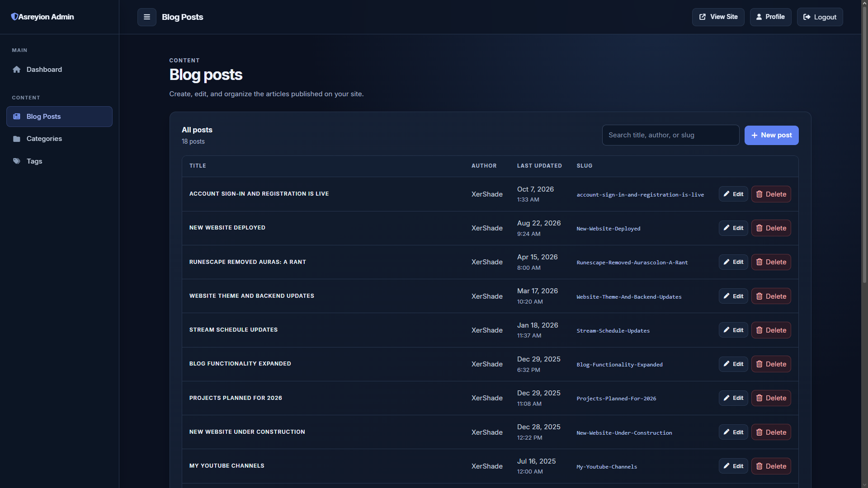Delete the Blog Functionality Expanded post
Screen dimensions: 868x488
(771, 364)
